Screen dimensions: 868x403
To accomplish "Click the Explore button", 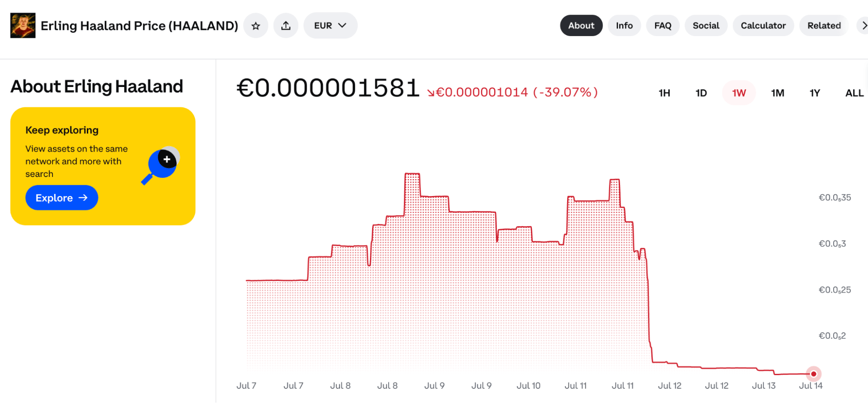I will [62, 198].
